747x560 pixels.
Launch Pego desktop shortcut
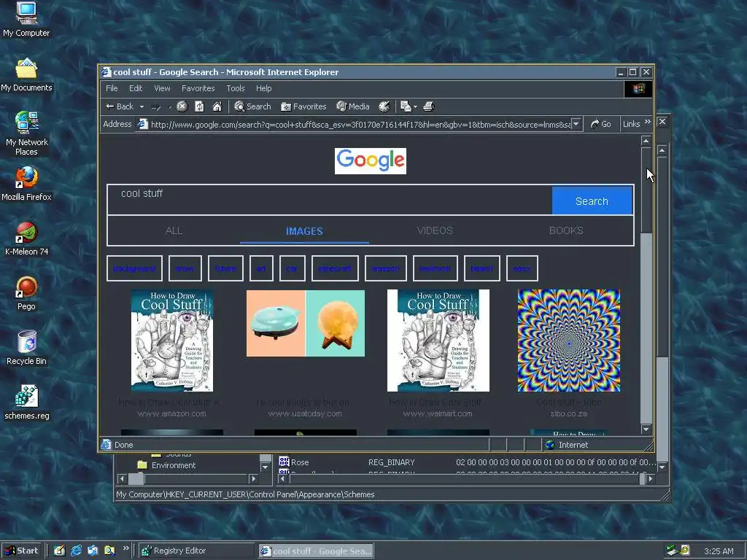[26, 293]
